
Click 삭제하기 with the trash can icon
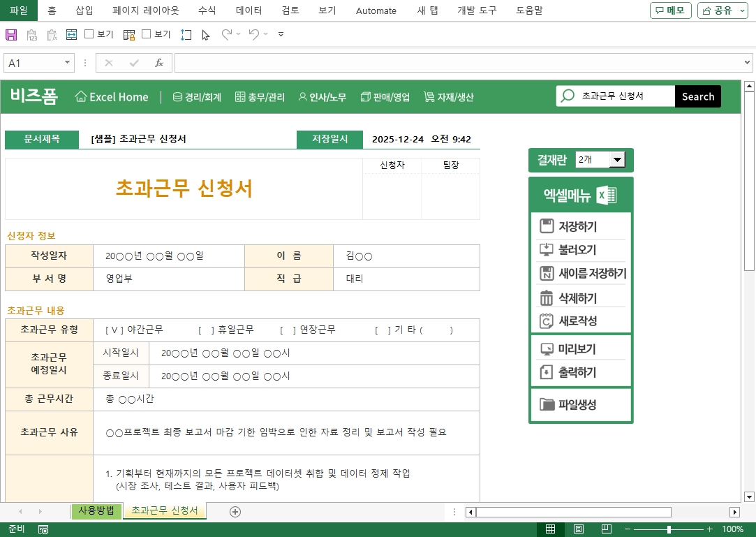coord(577,298)
